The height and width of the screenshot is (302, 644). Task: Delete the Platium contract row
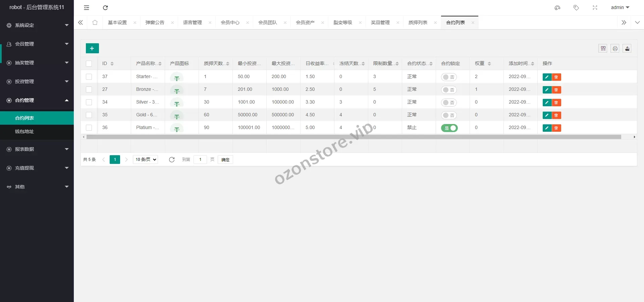556,128
